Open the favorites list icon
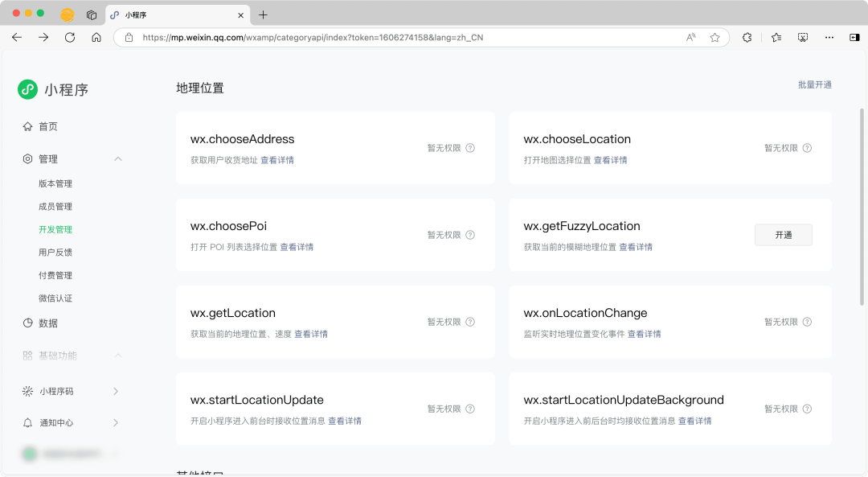The height and width of the screenshot is (477, 868). (x=776, y=38)
